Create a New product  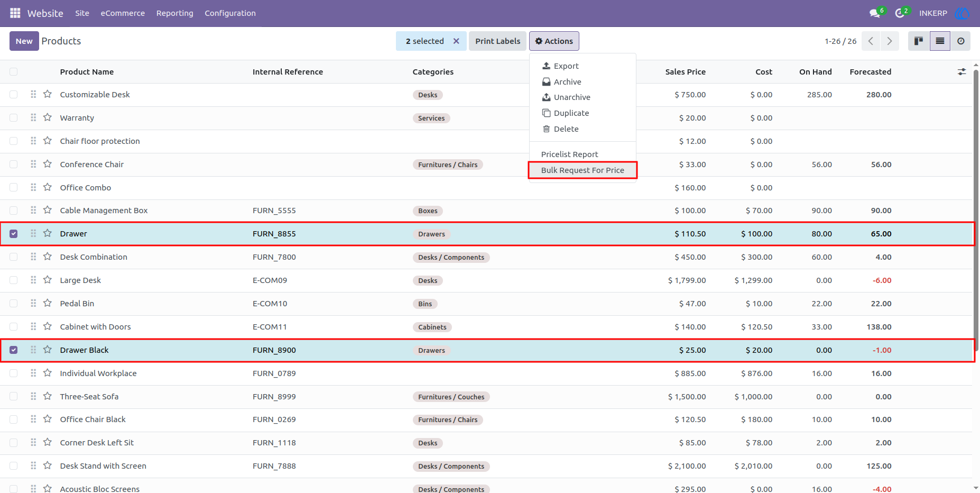coord(24,41)
